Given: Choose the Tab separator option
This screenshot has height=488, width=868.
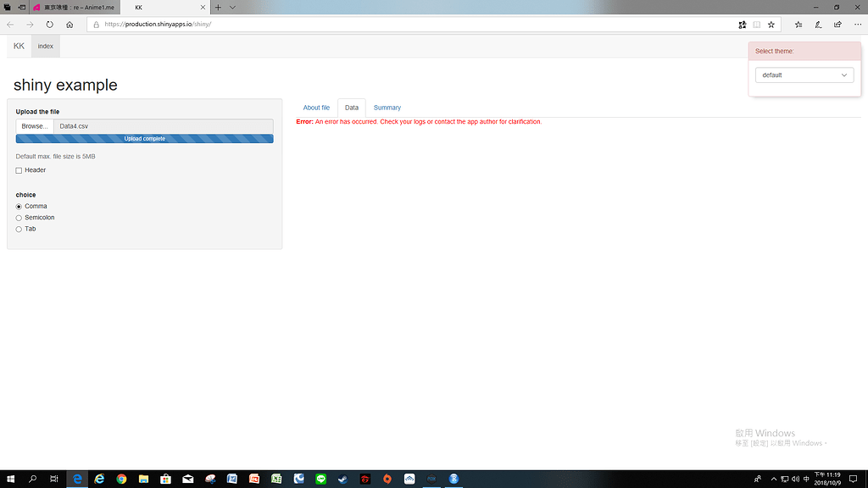Looking at the screenshot, I should click(x=18, y=229).
